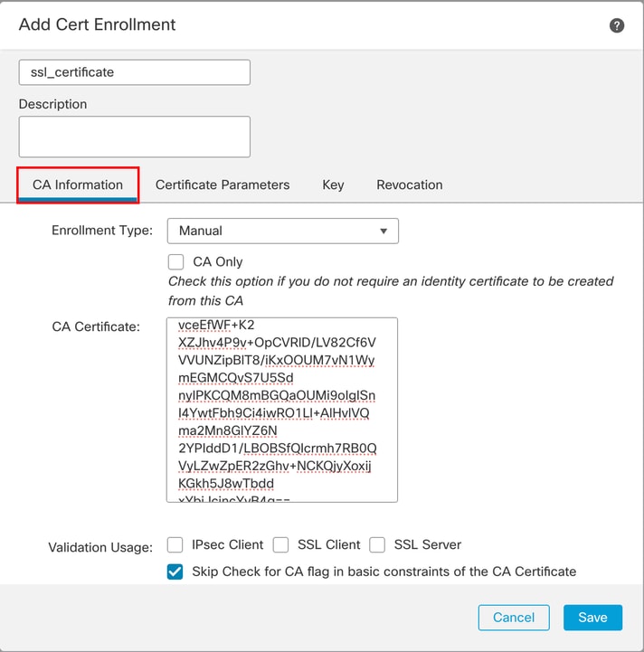
Task: Click the CA Certificate label
Action: [x=96, y=326]
